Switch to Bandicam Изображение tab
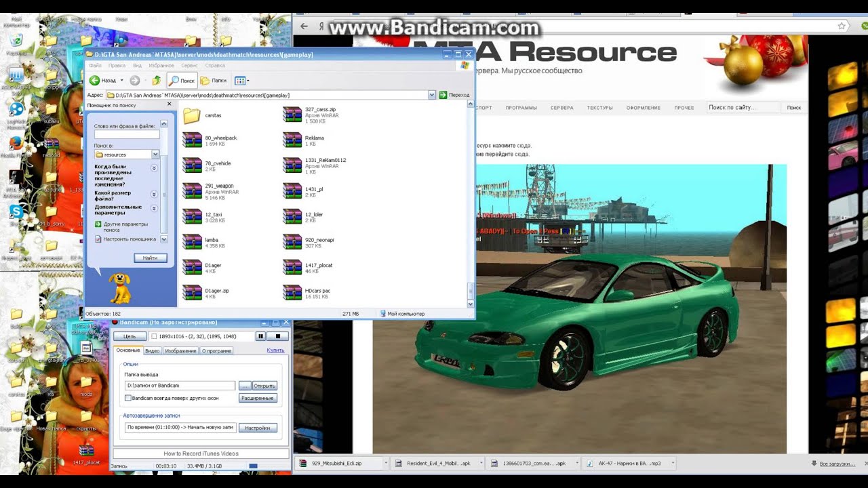The image size is (868, 488). coord(180,351)
